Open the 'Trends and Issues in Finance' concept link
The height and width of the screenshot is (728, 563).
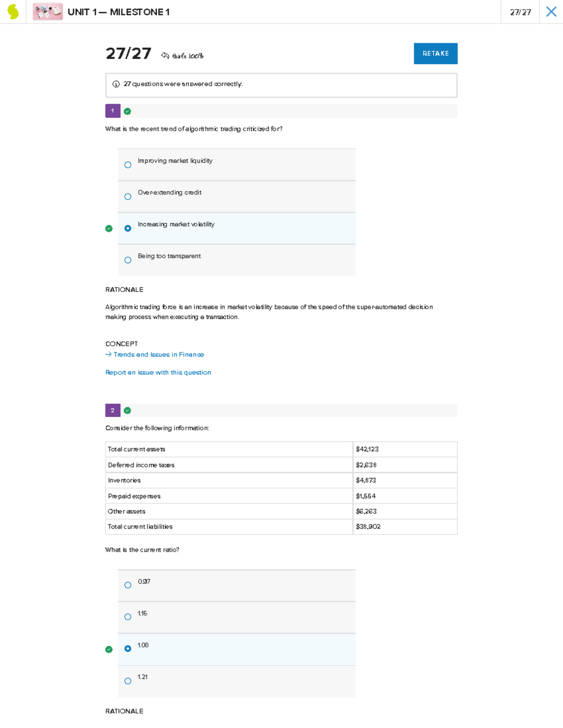point(158,355)
